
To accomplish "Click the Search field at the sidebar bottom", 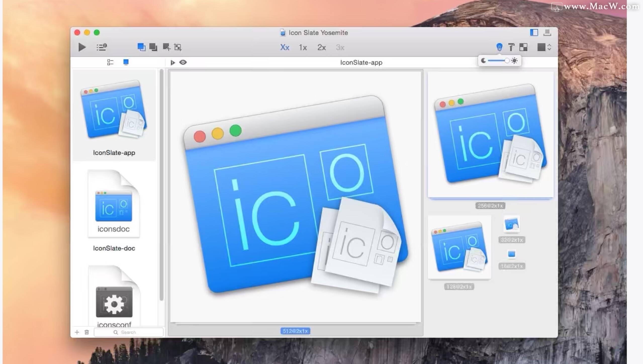I will point(129,332).
